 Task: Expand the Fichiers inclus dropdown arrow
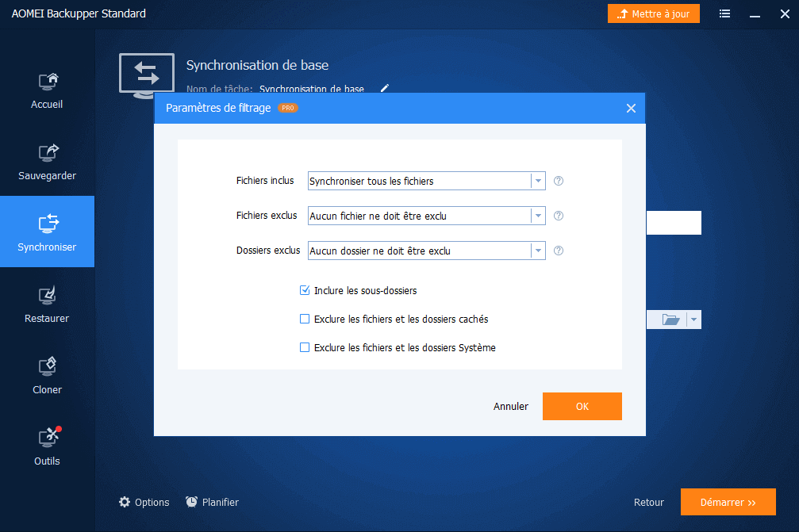click(538, 181)
